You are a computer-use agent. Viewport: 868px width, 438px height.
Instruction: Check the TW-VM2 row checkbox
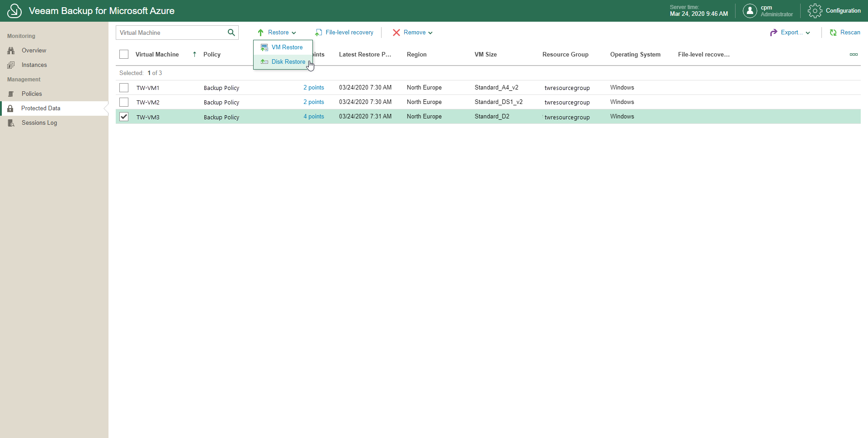[x=124, y=102]
